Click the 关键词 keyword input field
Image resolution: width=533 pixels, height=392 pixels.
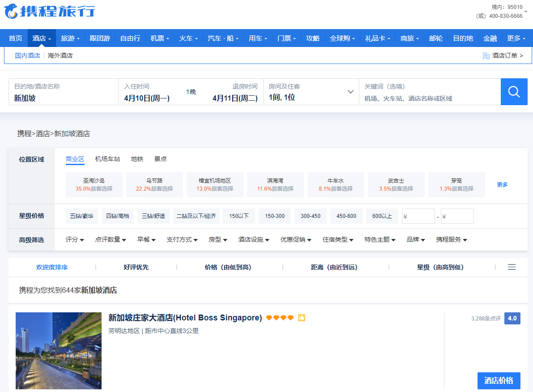(430, 98)
